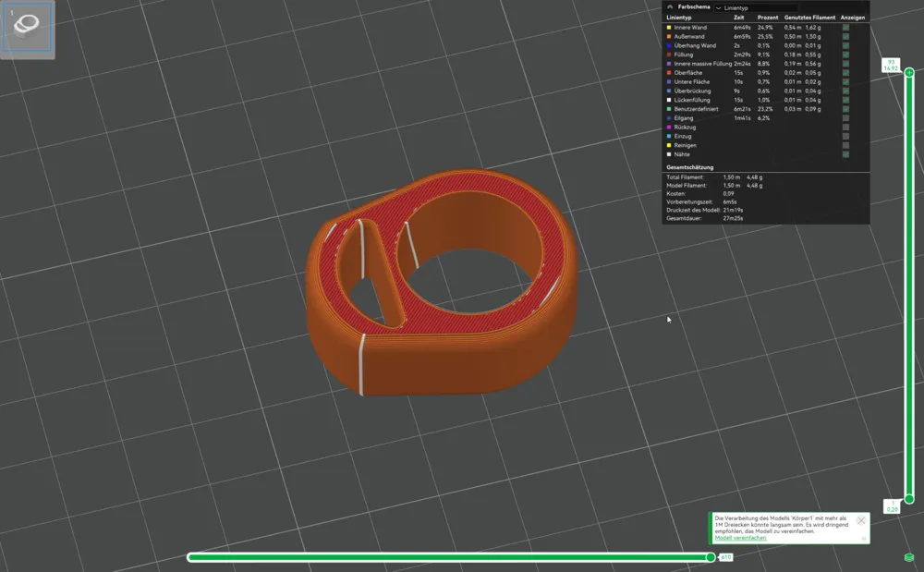Click the bottom layer slider handle
The width and height of the screenshot is (924, 572).
(909, 499)
